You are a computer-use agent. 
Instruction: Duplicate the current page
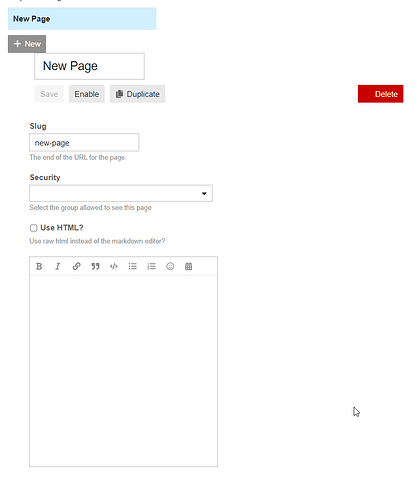click(138, 94)
